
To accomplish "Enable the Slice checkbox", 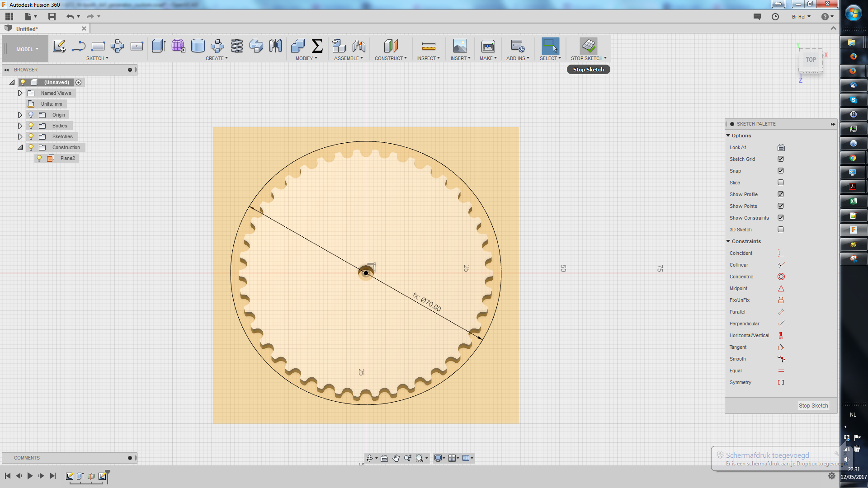I will coord(781,183).
